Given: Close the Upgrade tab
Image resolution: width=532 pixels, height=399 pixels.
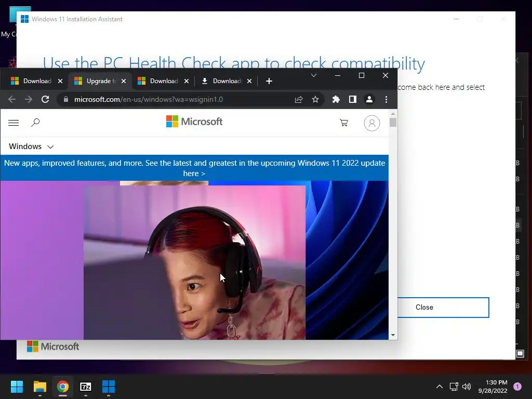Looking at the screenshot, I should pyautogui.click(x=124, y=81).
